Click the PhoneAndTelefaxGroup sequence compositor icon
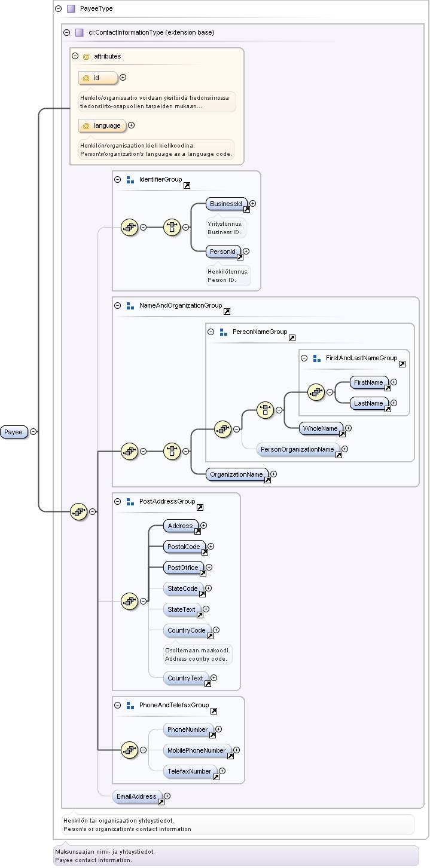Viewport: 430px width, 868px height. click(x=130, y=750)
